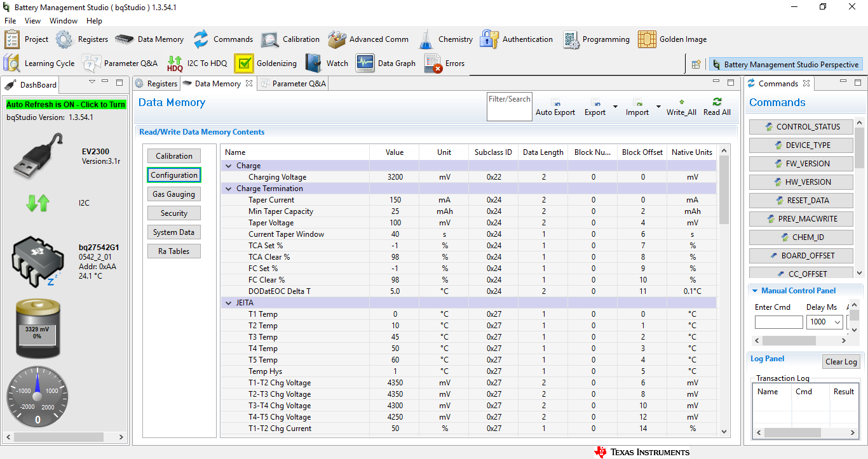The width and height of the screenshot is (868, 459).
Task: Open the Window menu
Action: (x=64, y=21)
